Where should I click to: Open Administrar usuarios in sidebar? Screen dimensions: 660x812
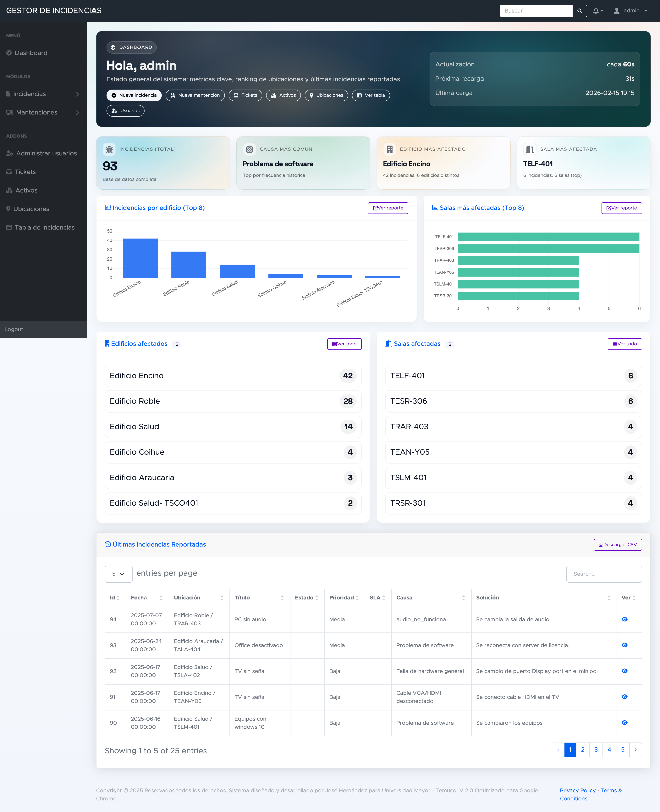[x=46, y=153]
